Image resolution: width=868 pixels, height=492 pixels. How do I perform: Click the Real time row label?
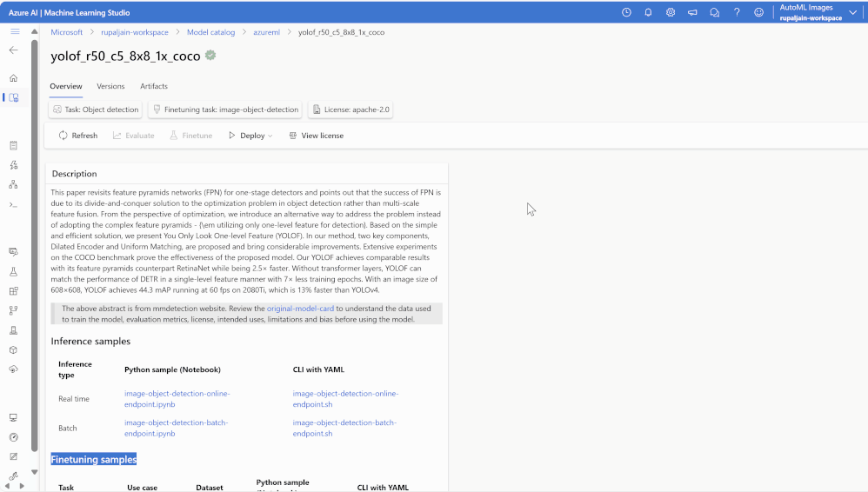pyautogui.click(x=74, y=399)
